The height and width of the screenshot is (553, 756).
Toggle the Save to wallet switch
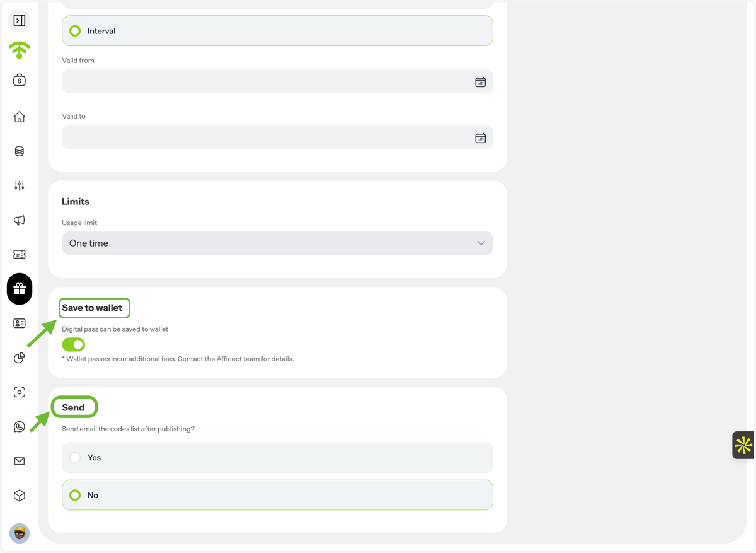tap(74, 344)
